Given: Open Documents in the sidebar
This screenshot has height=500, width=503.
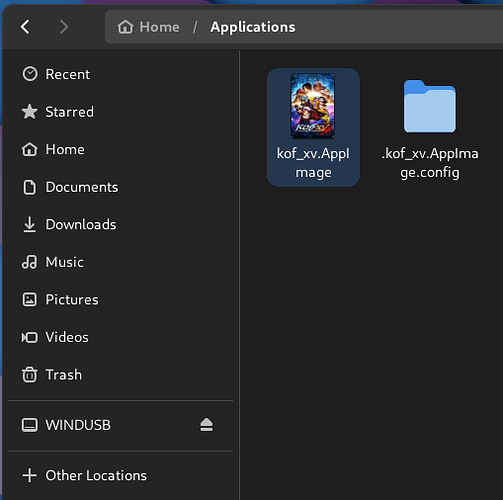Looking at the screenshot, I should (x=120, y=187).
